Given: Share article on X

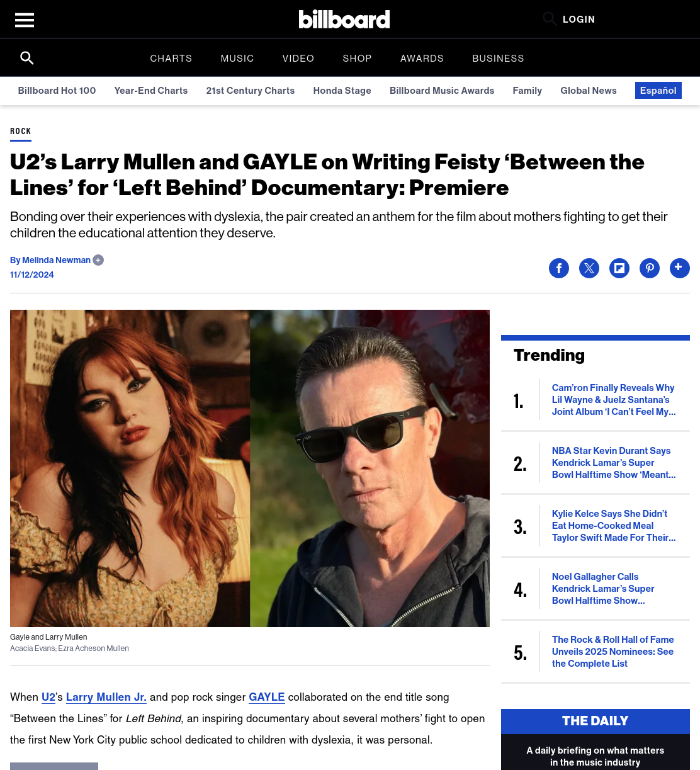Looking at the screenshot, I should click(x=589, y=268).
